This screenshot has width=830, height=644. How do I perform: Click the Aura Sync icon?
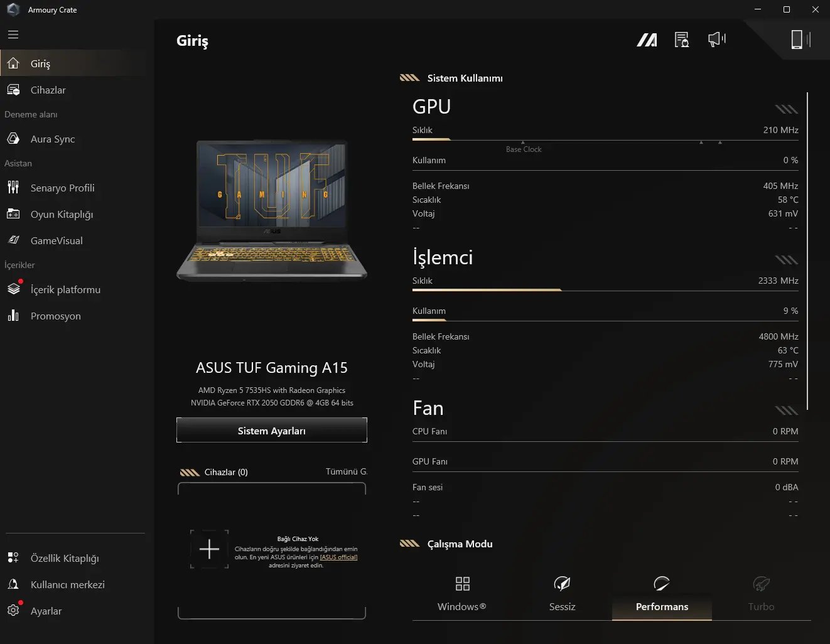(x=13, y=139)
